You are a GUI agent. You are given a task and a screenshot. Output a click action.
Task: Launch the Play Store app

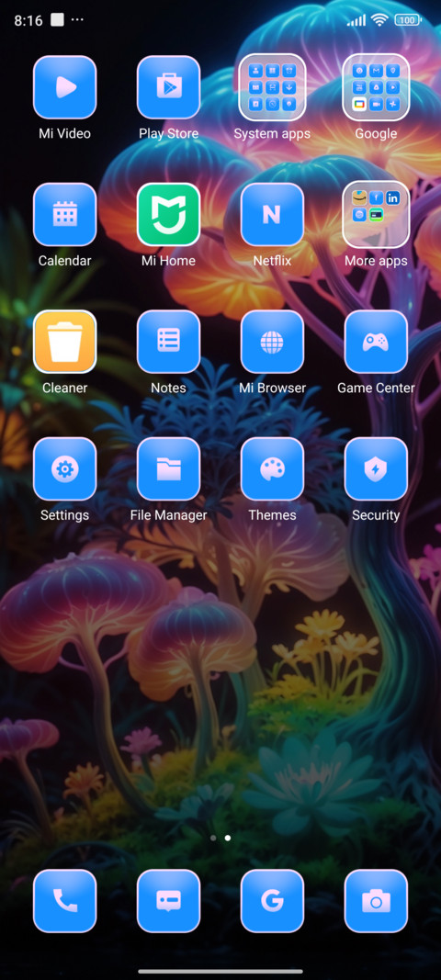coord(168,87)
